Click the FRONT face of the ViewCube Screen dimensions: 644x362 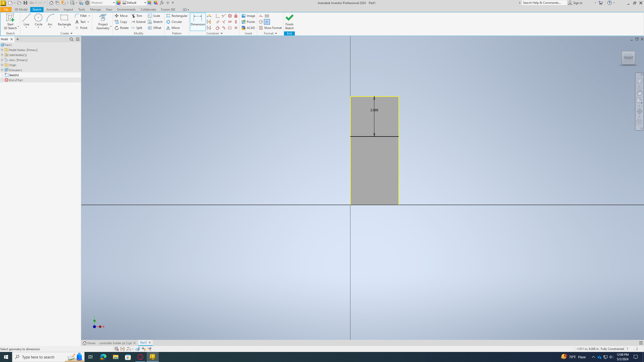(x=628, y=58)
